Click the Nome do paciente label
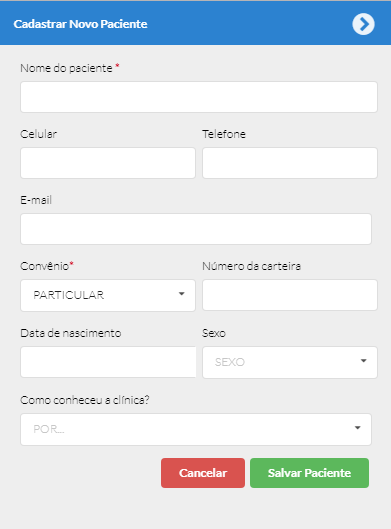This screenshot has height=529, width=391. click(x=66, y=68)
